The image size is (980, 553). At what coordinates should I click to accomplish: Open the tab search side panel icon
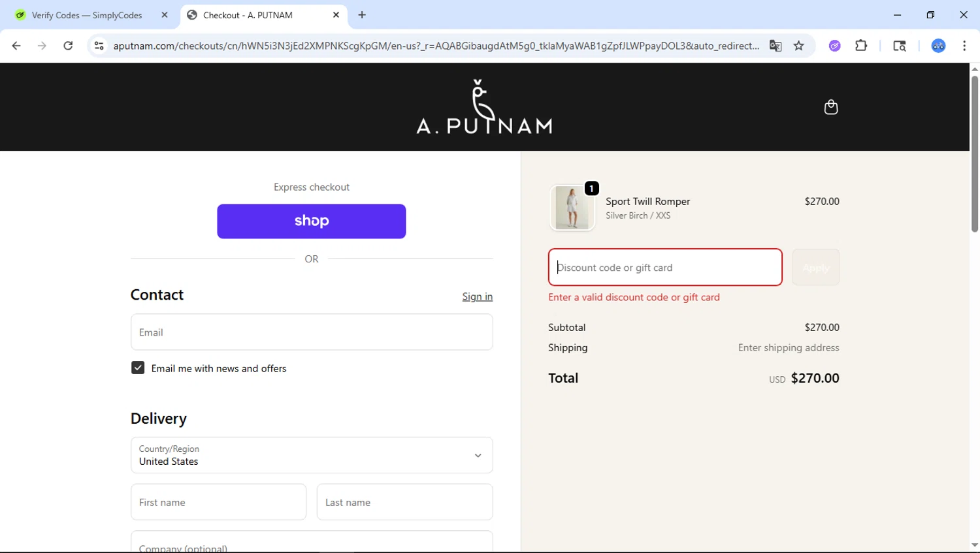(x=900, y=46)
